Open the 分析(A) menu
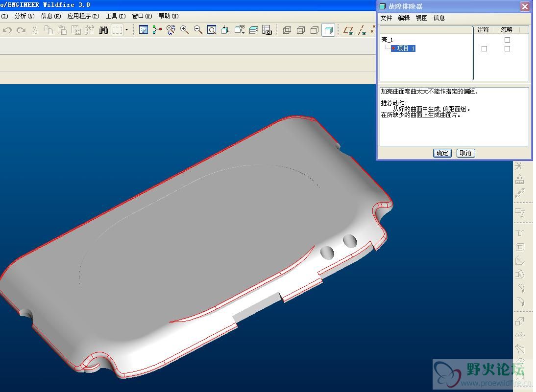The image size is (536, 392). tap(24, 16)
